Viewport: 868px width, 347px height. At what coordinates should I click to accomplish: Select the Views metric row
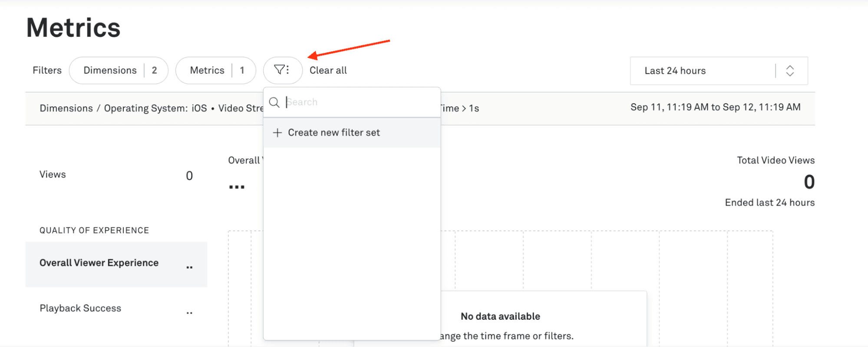click(x=53, y=174)
